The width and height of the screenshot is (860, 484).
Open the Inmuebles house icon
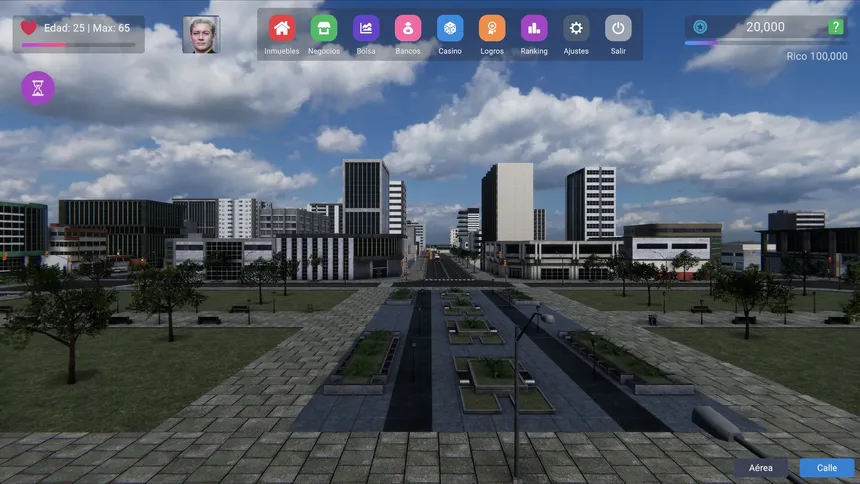click(282, 28)
